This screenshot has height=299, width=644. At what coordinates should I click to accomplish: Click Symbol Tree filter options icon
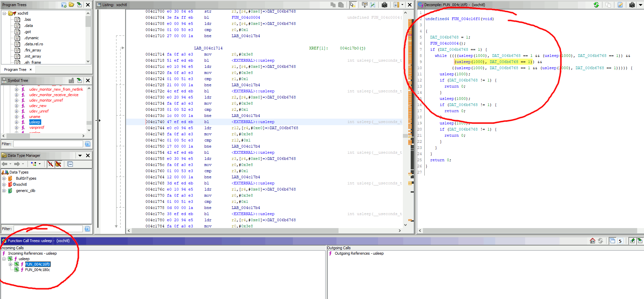click(x=88, y=144)
